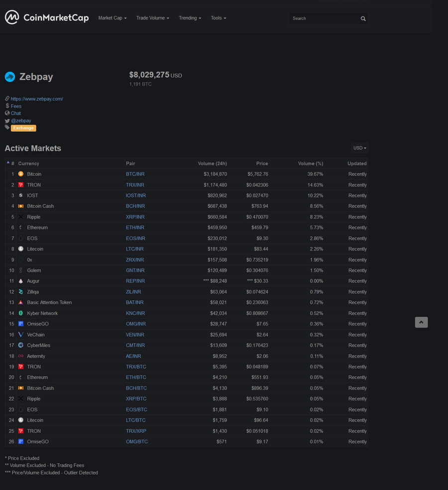This screenshot has width=448, height=490.
Task: Click the Kyber Network coin icon
Action: point(20,313)
